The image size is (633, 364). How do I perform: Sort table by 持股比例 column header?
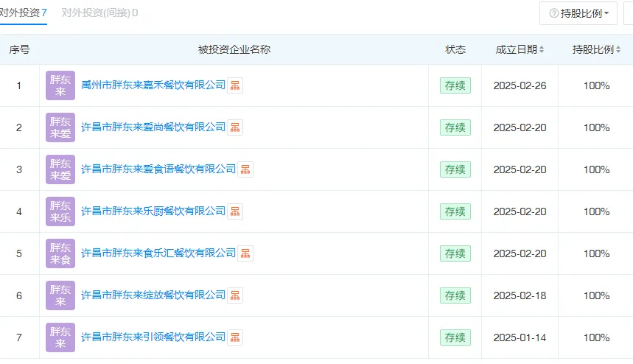coord(595,49)
